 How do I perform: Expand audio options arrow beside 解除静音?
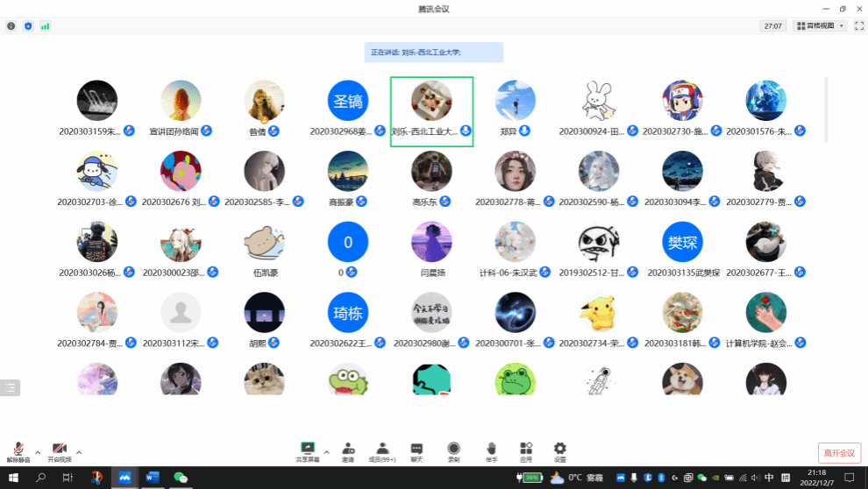[x=37, y=452]
